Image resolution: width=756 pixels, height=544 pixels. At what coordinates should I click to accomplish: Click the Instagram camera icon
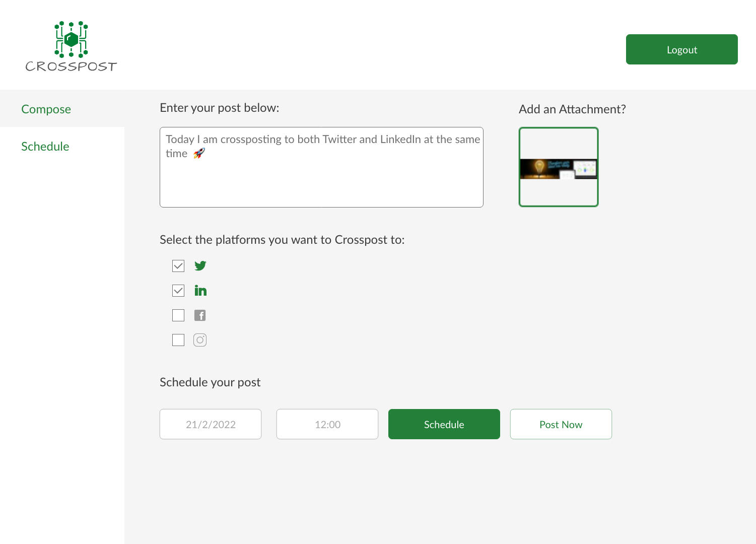200,340
